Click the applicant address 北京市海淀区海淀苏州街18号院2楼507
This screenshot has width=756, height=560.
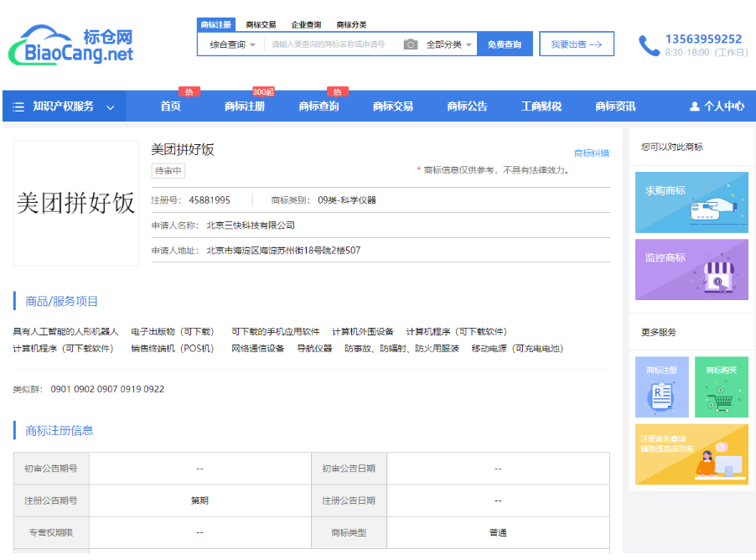283,251
